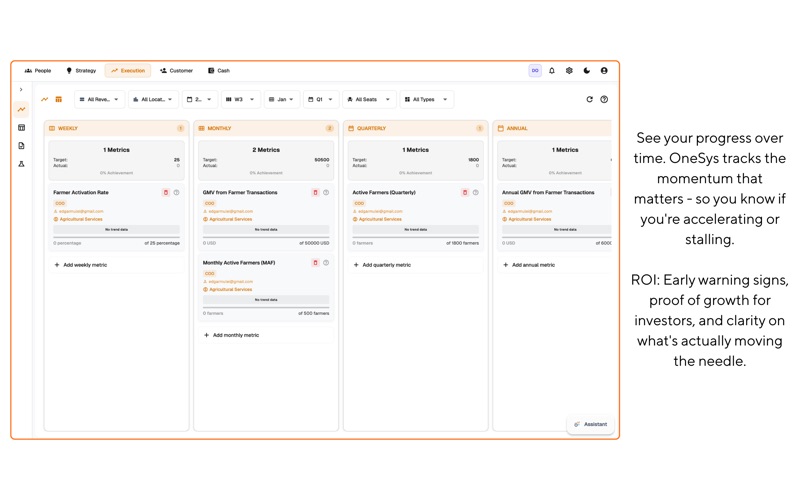Image resolution: width=800 pixels, height=500 pixels.
Task: Open the flask icon in sidebar
Action: [21, 164]
